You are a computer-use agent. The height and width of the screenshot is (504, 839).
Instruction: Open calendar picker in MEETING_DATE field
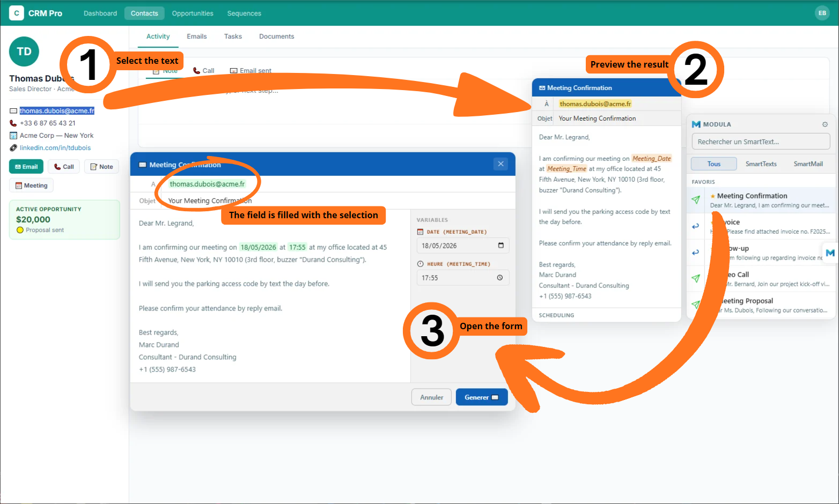pyautogui.click(x=501, y=246)
